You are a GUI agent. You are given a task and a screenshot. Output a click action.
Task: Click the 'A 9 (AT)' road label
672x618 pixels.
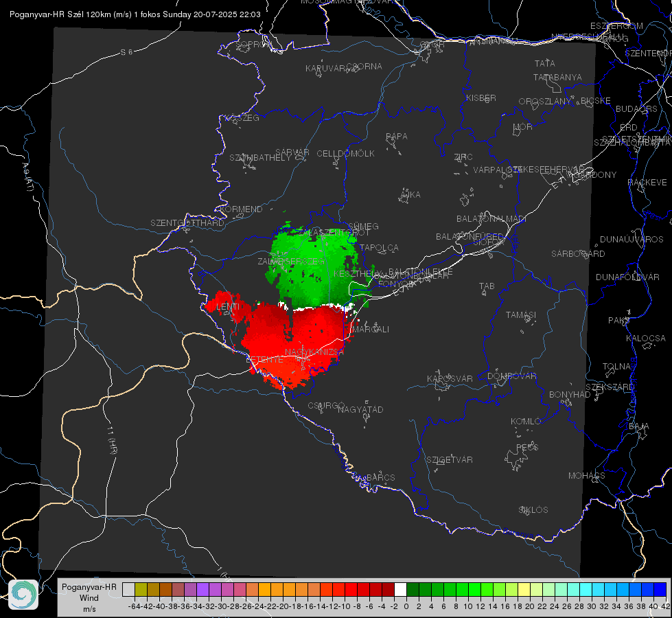tap(27, 177)
